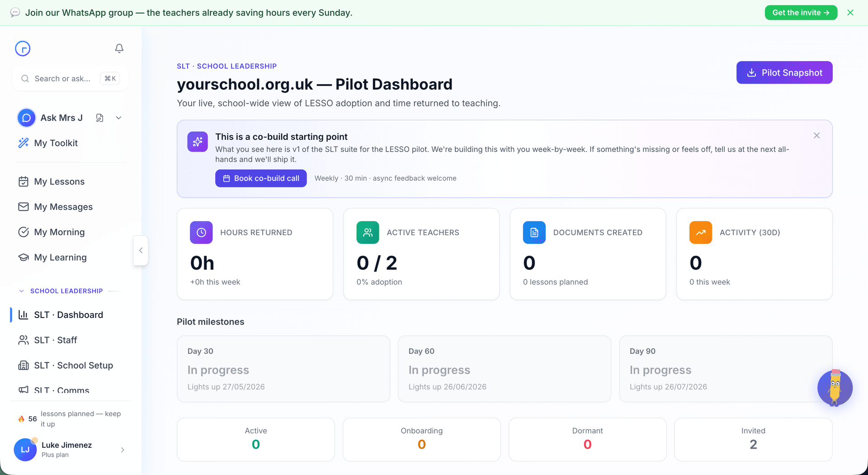Click the Documents Created file icon
This screenshot has height=475, width=868.
coord(534,233)
